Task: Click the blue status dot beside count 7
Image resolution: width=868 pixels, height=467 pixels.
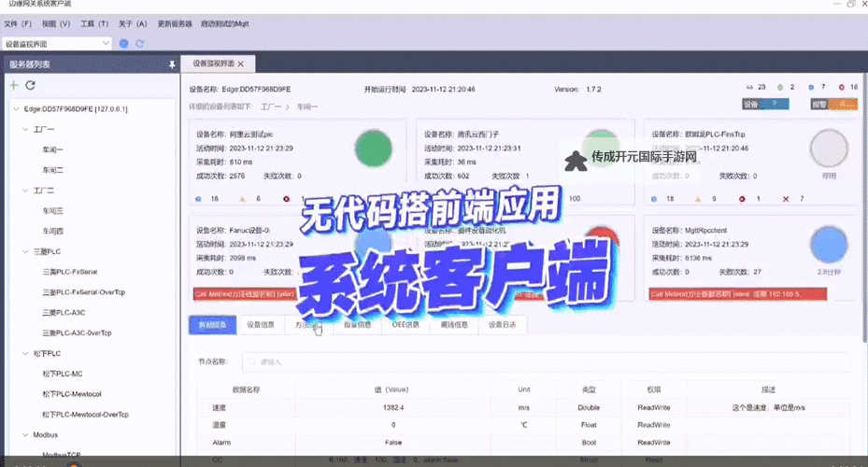Action: [811, 88]
